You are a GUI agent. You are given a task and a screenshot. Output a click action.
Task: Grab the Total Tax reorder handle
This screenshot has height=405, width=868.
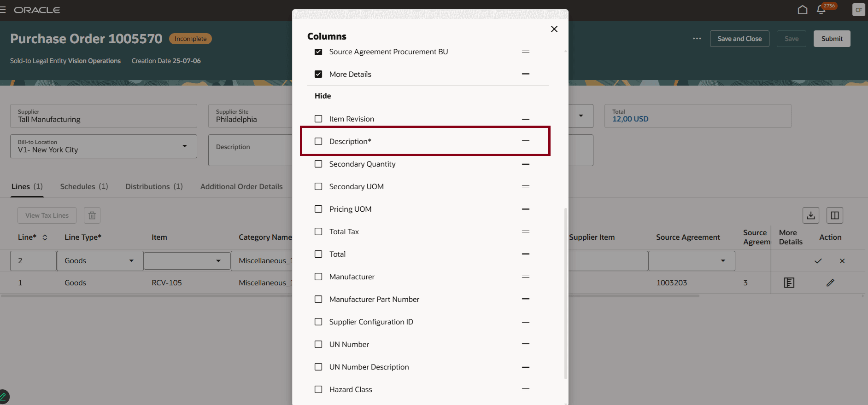click(526, 231)
